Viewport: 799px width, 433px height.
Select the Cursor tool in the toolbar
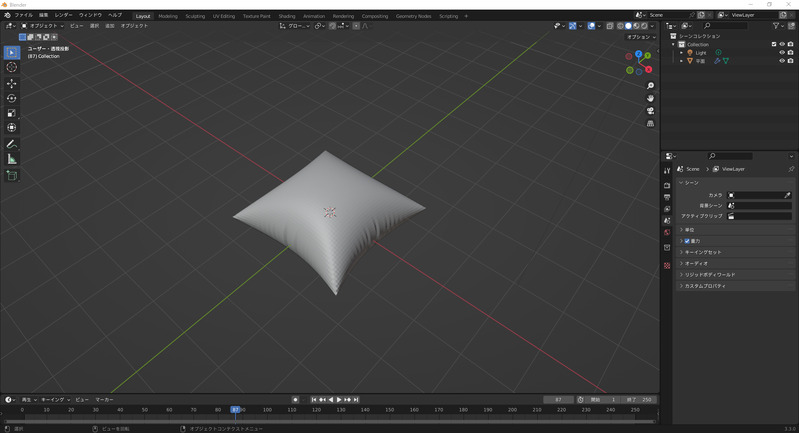[12, 67]
